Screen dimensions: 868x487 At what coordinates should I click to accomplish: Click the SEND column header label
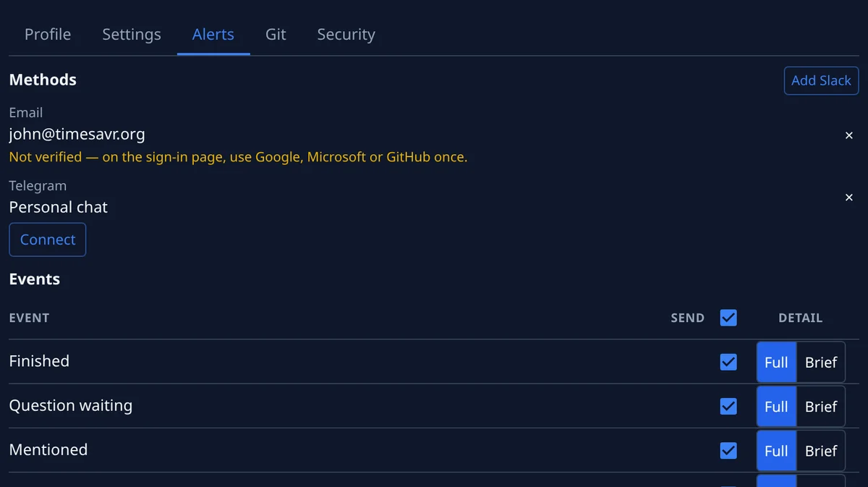pyautogui.click(x=687, y=318)
